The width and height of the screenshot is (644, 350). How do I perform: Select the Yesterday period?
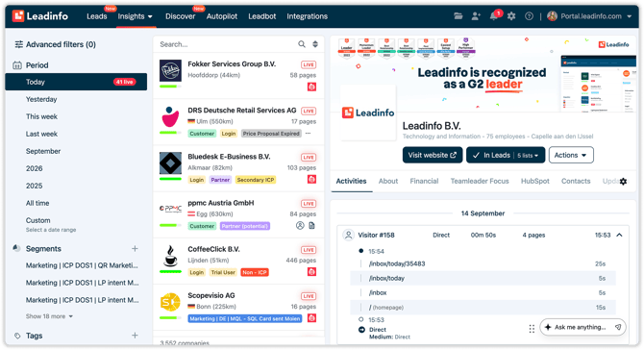[41, 99]
